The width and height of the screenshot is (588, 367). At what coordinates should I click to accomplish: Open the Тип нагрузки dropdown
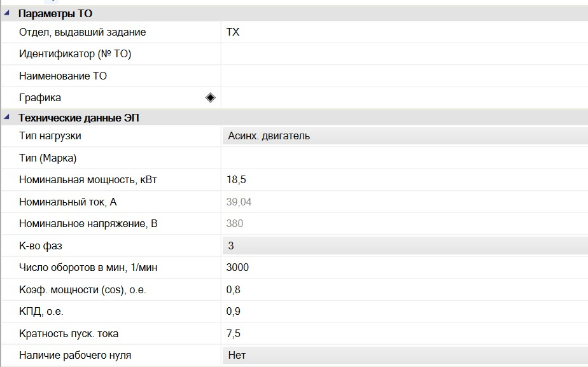[x=405, y=135]
